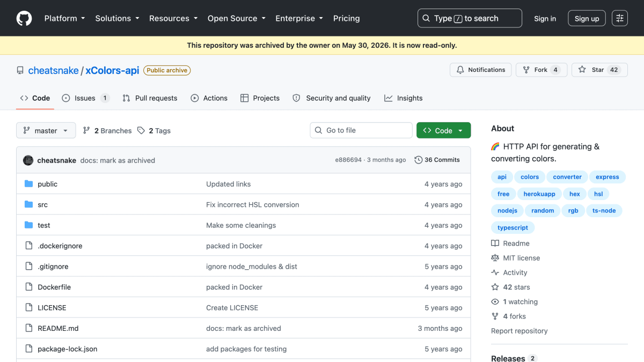Screen dimensions: 644x362
Task: Click the Dockerfile file icon
Action: click(29, 287)
